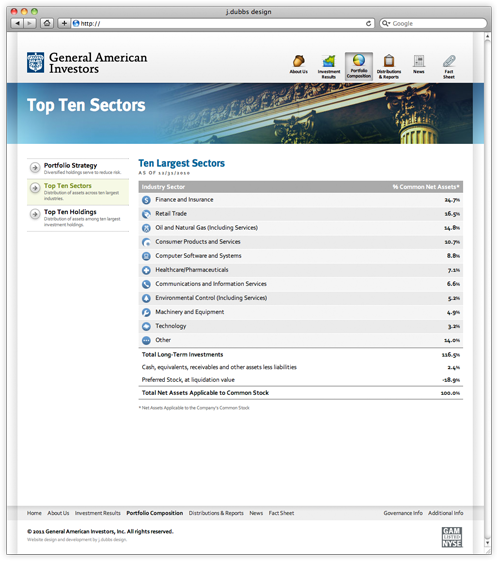This screenshot has height=561, width=498.
Task: Click Retail Trade row label
Action: pos(171,214)
